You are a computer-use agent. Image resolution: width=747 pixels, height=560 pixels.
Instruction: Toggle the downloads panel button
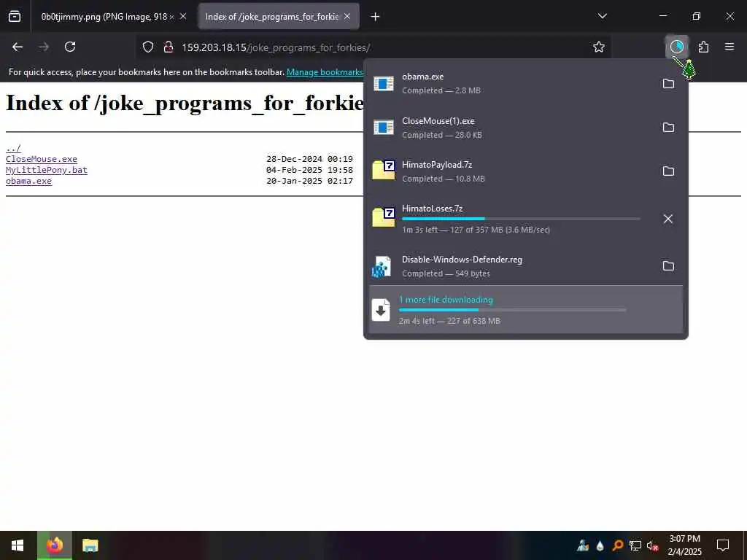[x=676, y=47]
